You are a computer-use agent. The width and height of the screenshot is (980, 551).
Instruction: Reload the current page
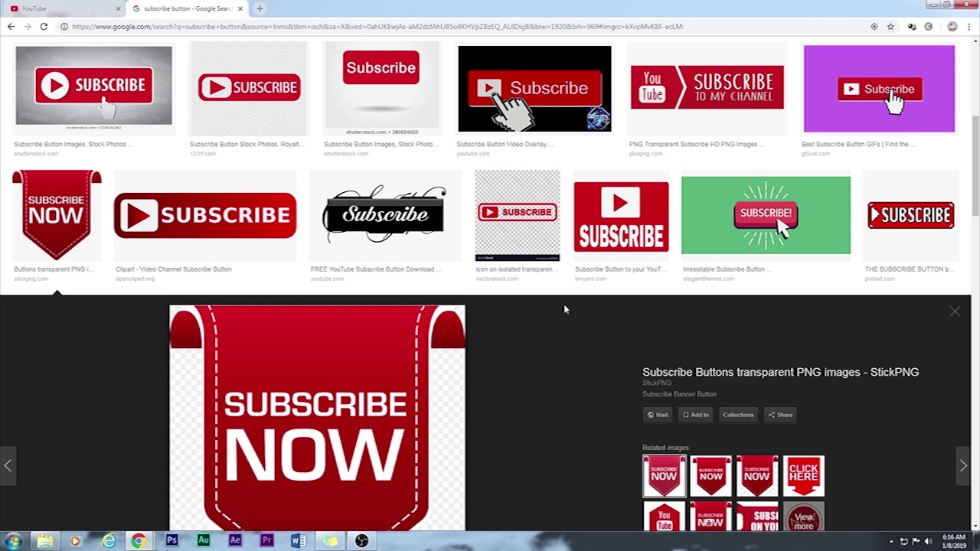(44, 26)
